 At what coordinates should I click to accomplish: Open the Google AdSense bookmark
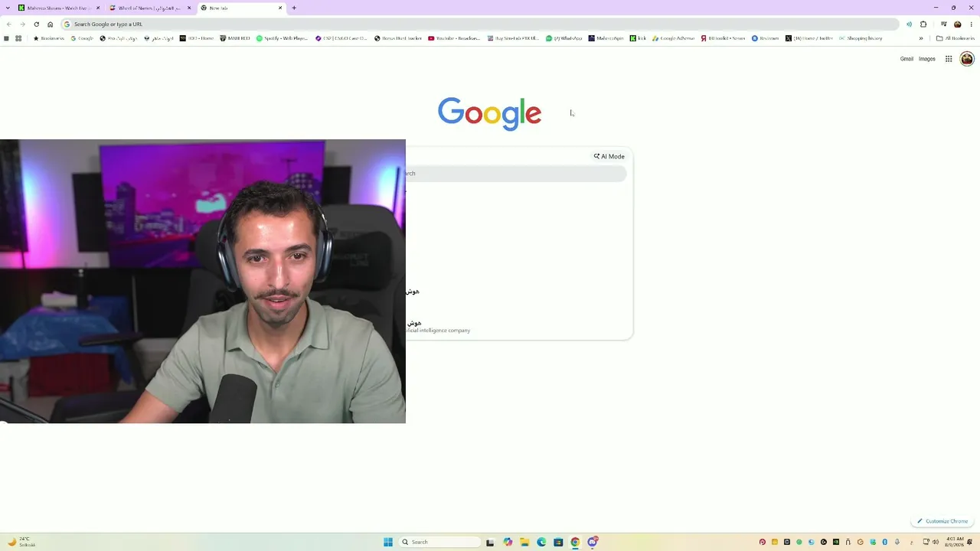(x=674, y=38)
